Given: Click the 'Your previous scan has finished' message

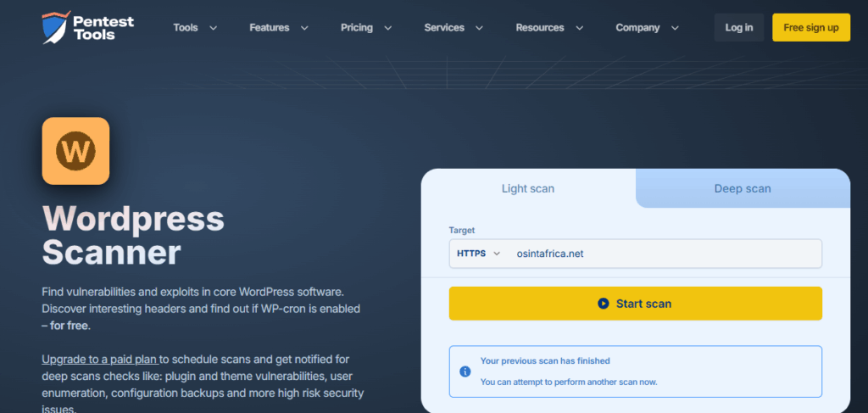Looking at the screenshot, I should [545, 360].
